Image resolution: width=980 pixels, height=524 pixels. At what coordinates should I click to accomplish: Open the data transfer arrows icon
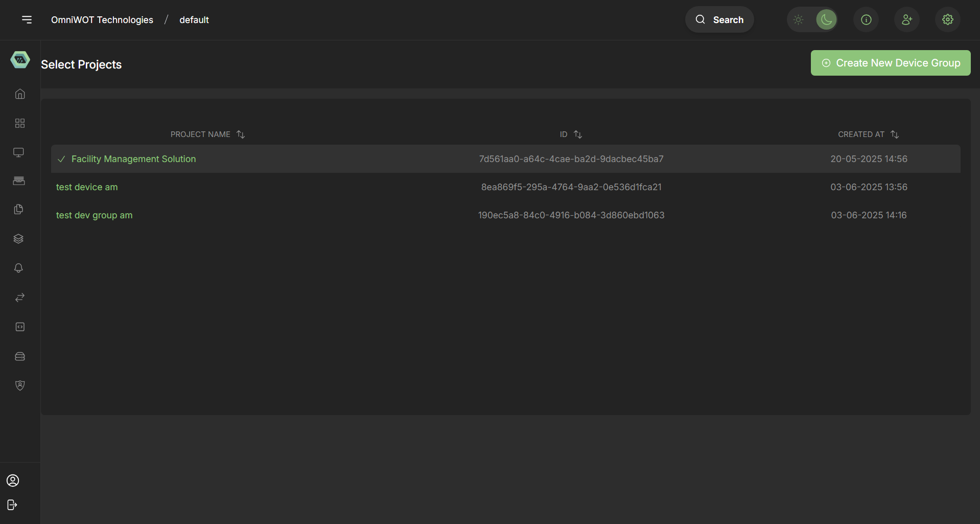19,298
